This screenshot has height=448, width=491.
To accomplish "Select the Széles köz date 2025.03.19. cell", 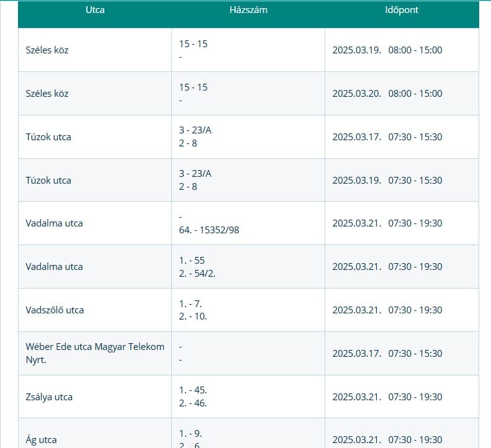I will [x=387, y=50].
